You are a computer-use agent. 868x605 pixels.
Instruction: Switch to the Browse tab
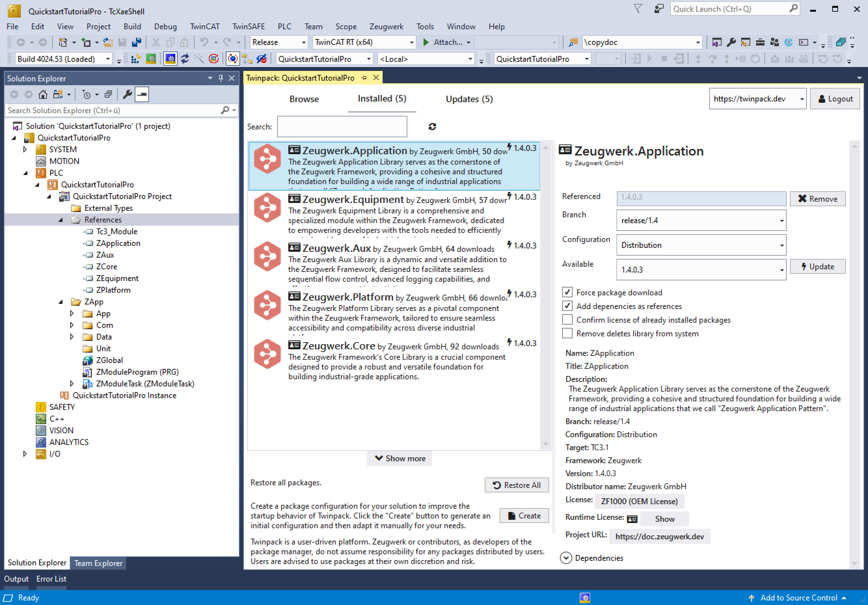pyautogui.click(x=304, y=99)
